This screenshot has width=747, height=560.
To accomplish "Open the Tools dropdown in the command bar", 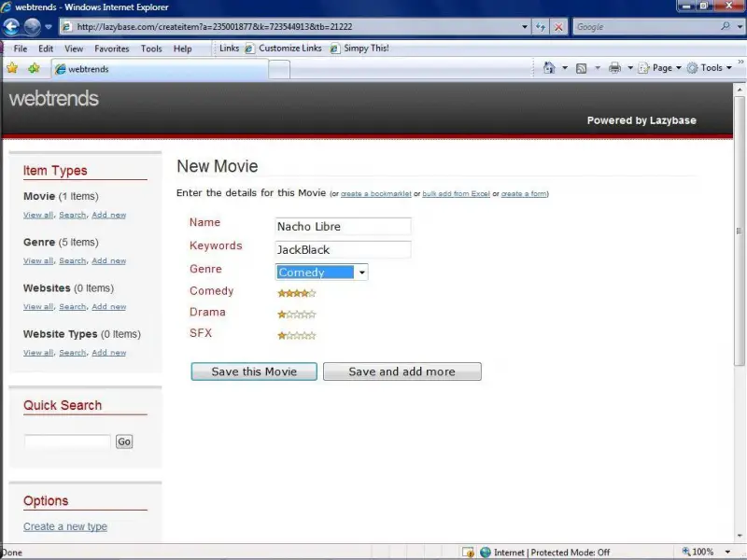I will tap(710, 68).
